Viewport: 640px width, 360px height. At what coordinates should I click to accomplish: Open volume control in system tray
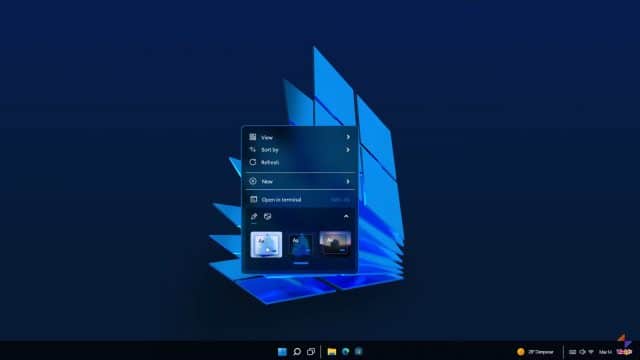582,352
